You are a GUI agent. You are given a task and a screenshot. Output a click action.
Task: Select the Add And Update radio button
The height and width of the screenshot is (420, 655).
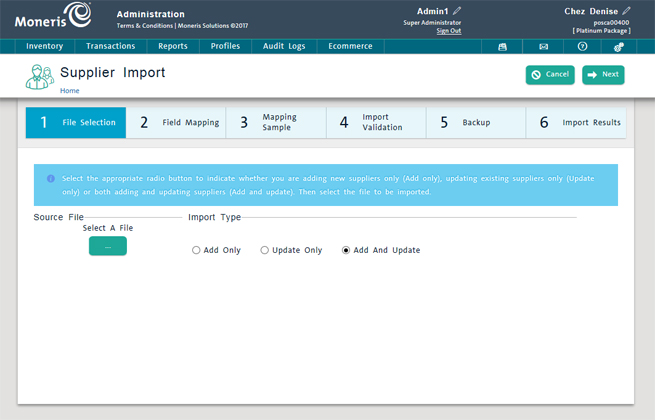click(346, 250)
